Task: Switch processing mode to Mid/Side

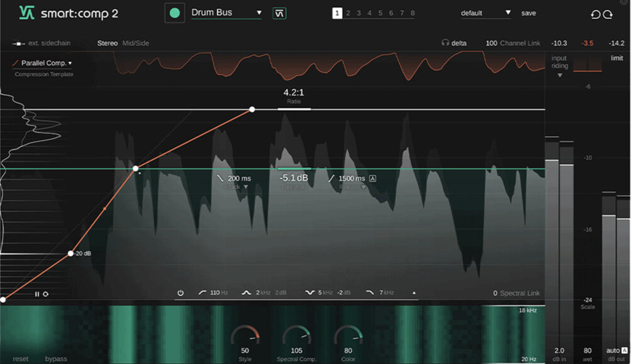Action: (x=136, y=43)
